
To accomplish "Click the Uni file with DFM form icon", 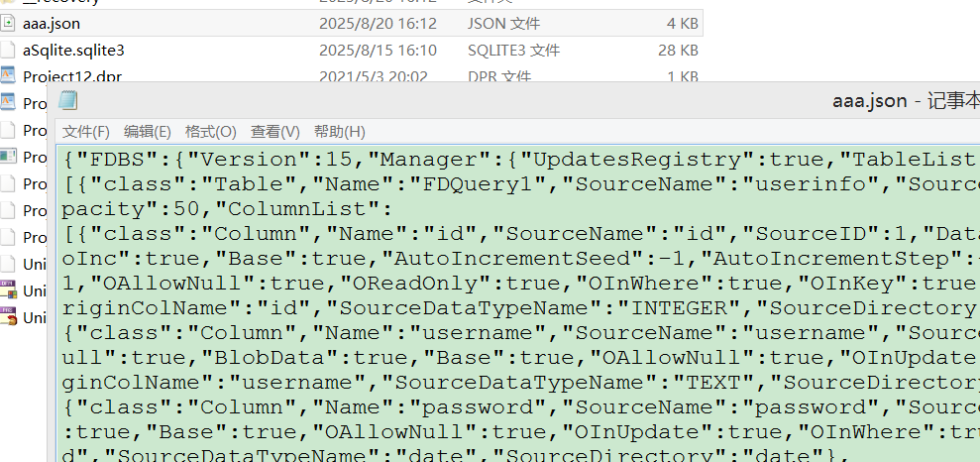I will pyautogui.click(x=8, y=290).
